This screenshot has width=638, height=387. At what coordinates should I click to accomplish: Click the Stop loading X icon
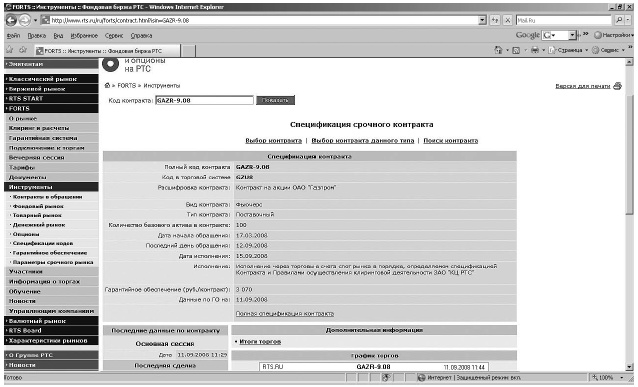(507, 20)
